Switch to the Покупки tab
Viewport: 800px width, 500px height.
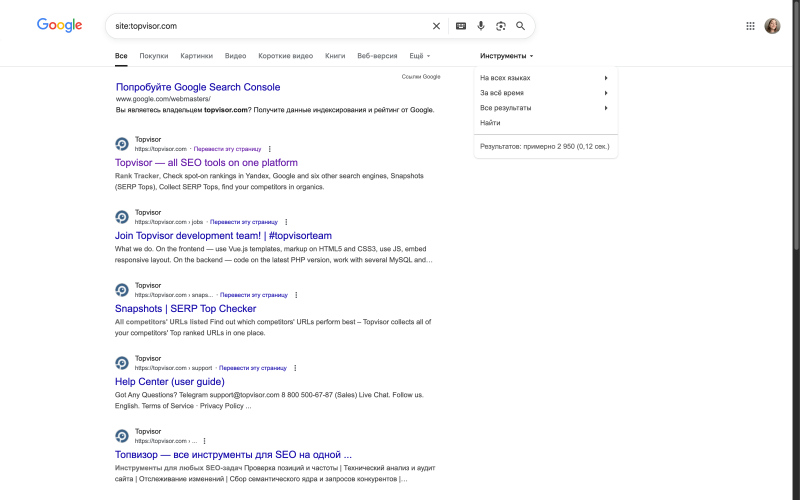pyautogui.click(x=154, y=56)
